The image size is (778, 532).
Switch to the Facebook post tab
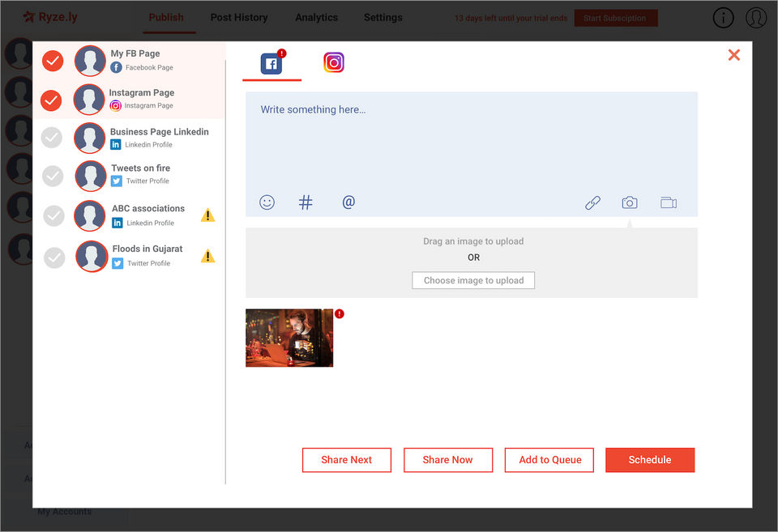tap(271, 63)
